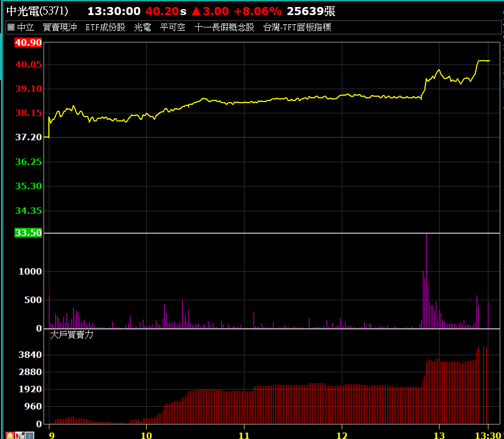
Task: Open the 台灣-TFT面板指標 group
Action: pos(297,27)
